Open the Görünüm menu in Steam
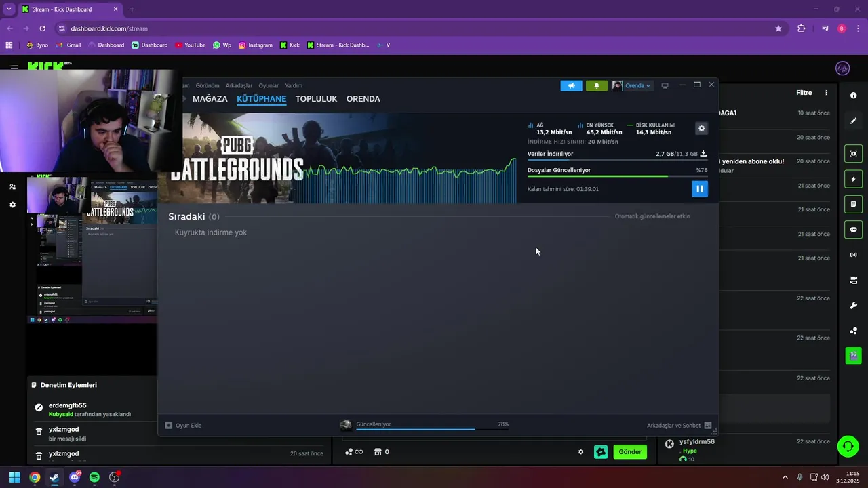This screenshot has width=868, height=488. [208, 85]
